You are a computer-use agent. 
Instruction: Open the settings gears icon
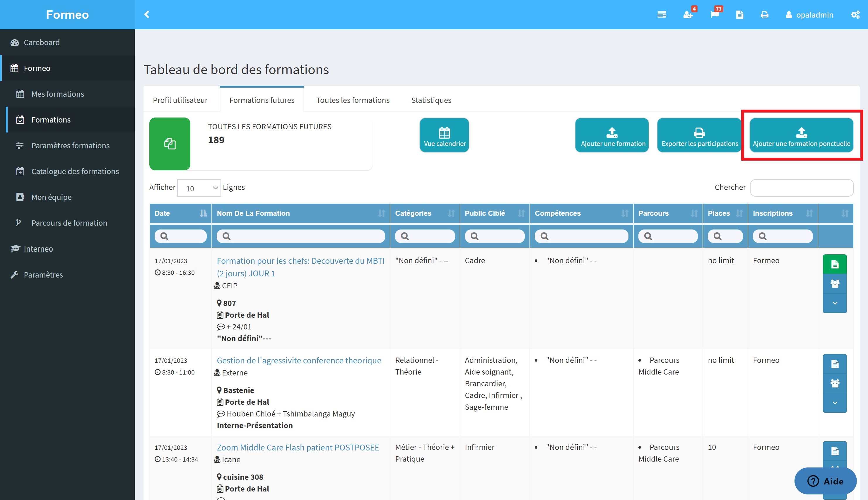click(x=855, y=14)
